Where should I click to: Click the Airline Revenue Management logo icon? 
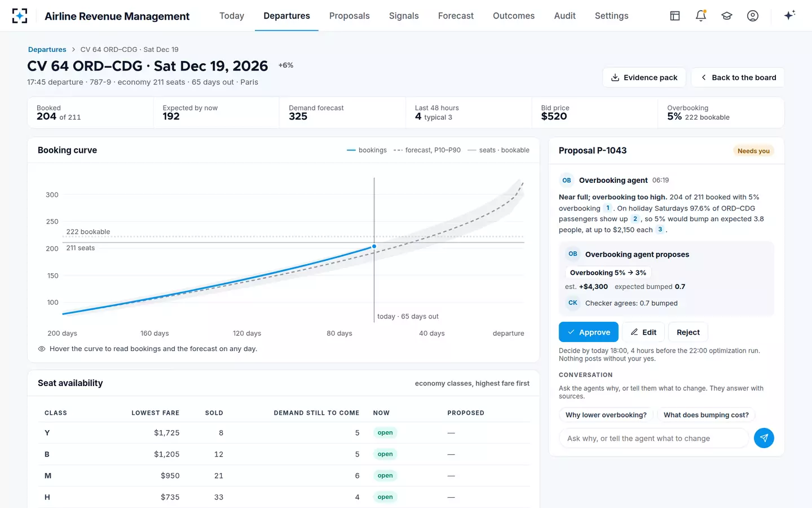pos(20,16)
